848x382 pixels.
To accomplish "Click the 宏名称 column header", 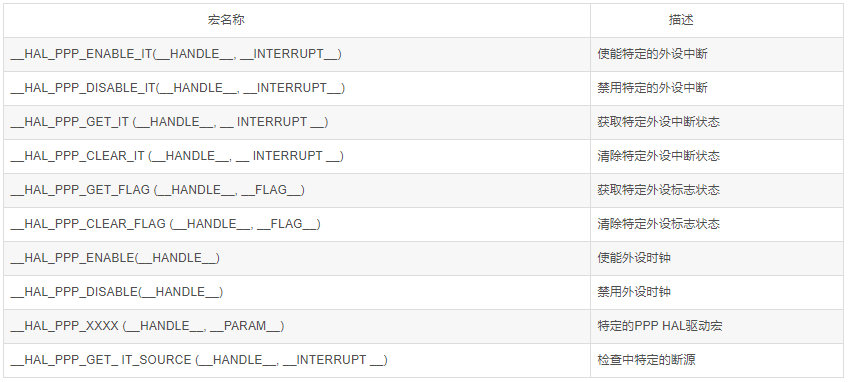I will click(226, 20).
